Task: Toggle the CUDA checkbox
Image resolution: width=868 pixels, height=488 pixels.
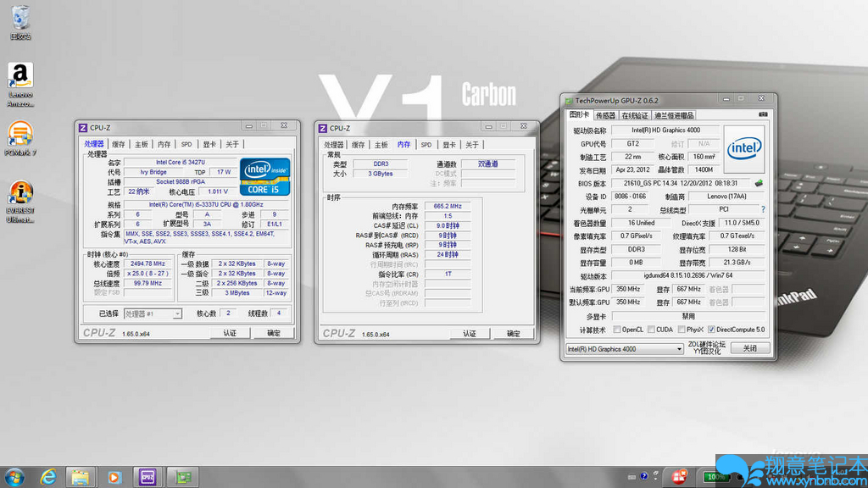Action: click(x=650, y=330)
